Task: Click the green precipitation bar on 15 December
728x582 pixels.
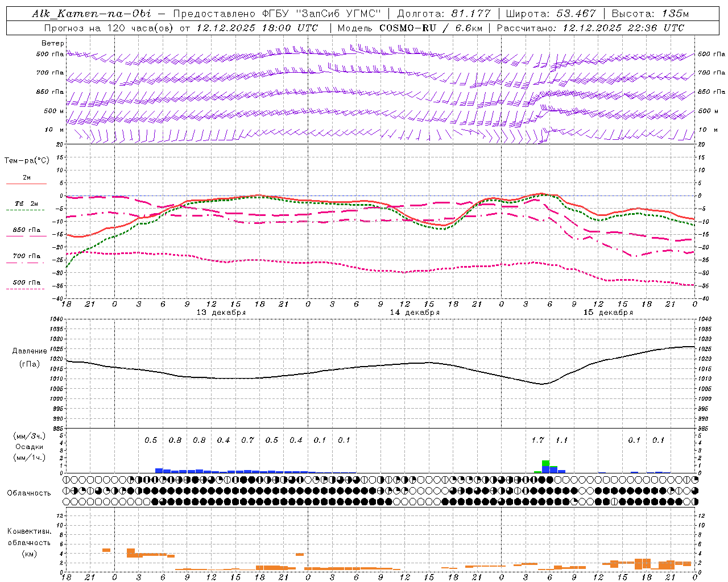Action: (545, 463)
